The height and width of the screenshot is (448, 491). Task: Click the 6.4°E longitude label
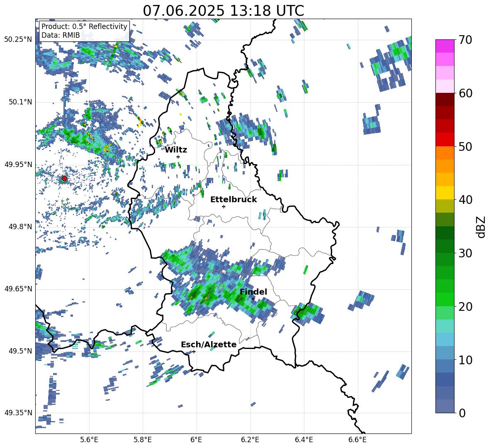[304, 440]
